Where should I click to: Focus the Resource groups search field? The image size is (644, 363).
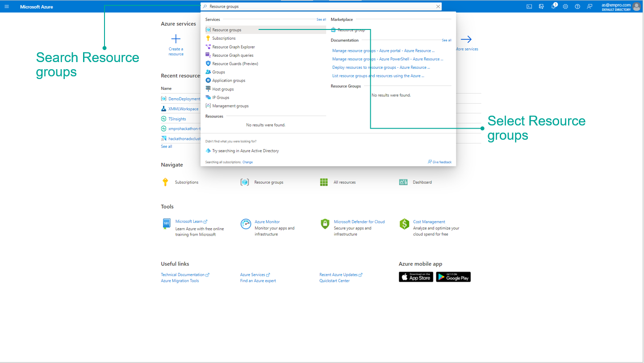[x=321, y=7]
